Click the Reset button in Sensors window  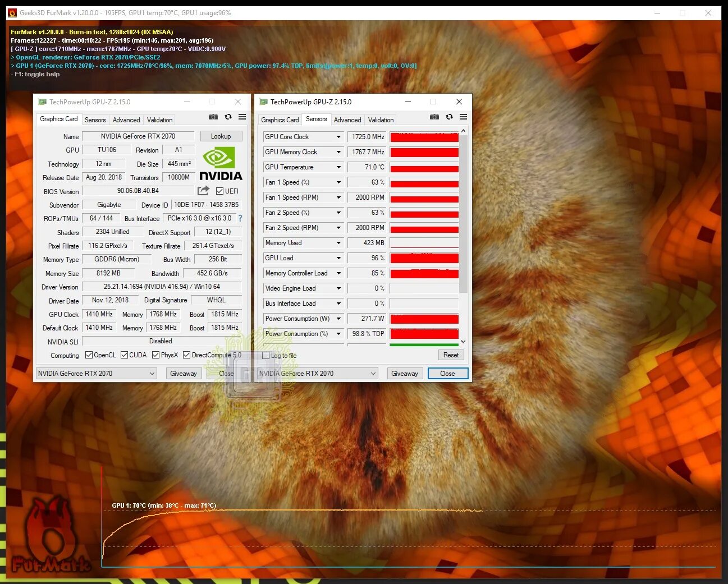tap(451, 355)
